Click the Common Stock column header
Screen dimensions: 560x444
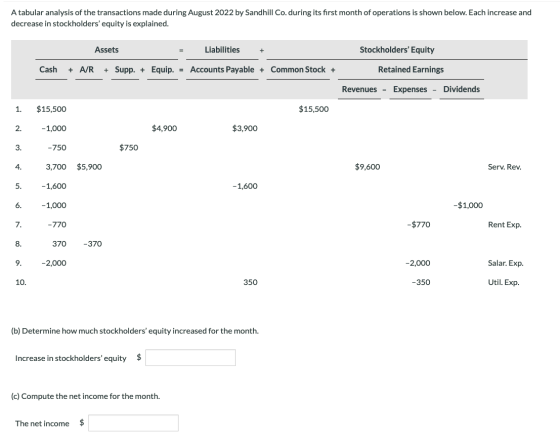click(298, 69)
